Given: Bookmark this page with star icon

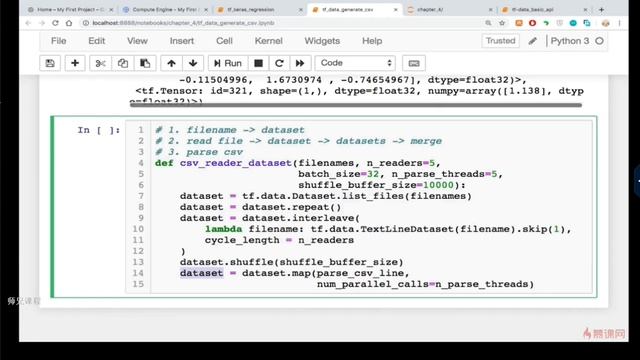Looking at the screenshot, I should pyautogui.click(x=502, y=23).
